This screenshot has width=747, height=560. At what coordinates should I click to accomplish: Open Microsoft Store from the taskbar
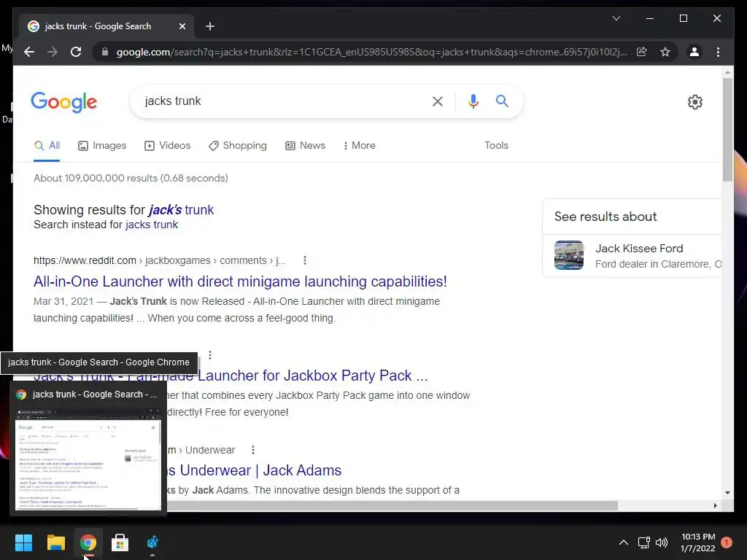click(120, 542)
